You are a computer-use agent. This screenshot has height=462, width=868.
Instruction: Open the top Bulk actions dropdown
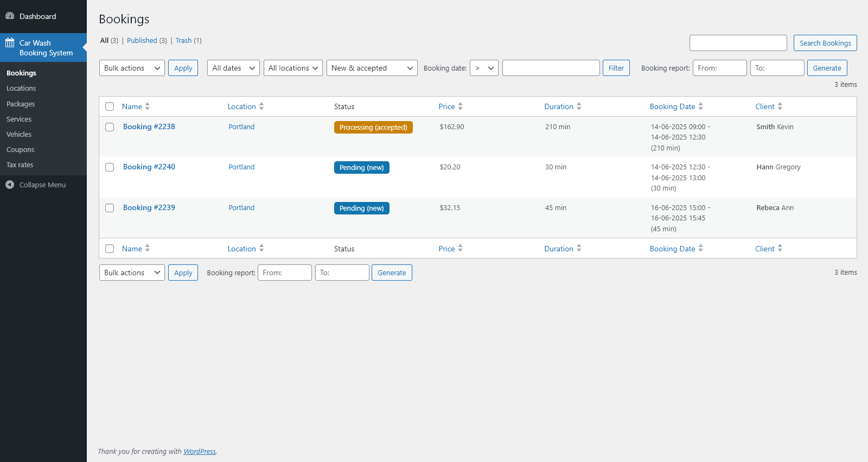[132, 68]
